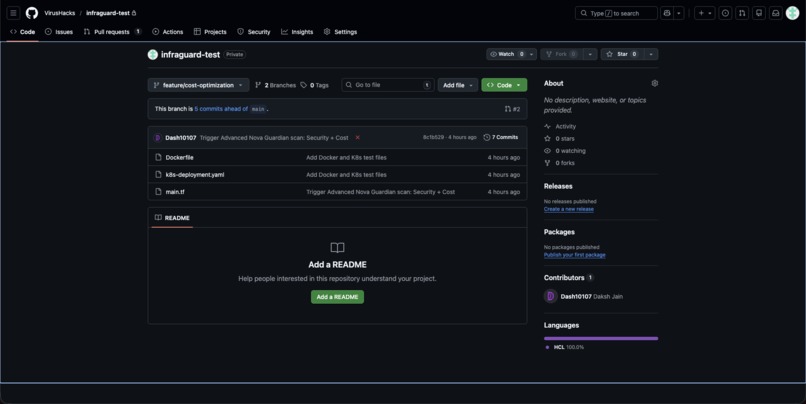The image size is (806, 404).
Task: Select the Code tab
Action: (23, 32)
